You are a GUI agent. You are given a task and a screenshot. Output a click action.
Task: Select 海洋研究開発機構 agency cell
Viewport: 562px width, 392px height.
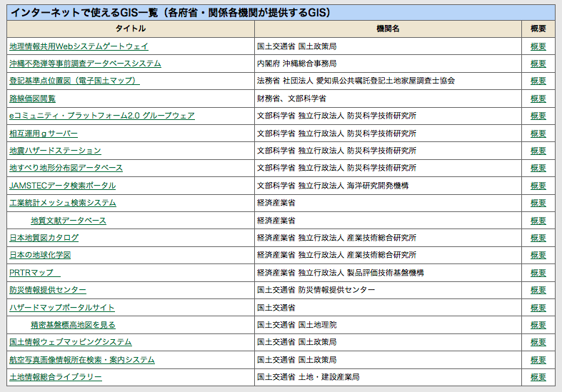(x=388, y=186)
